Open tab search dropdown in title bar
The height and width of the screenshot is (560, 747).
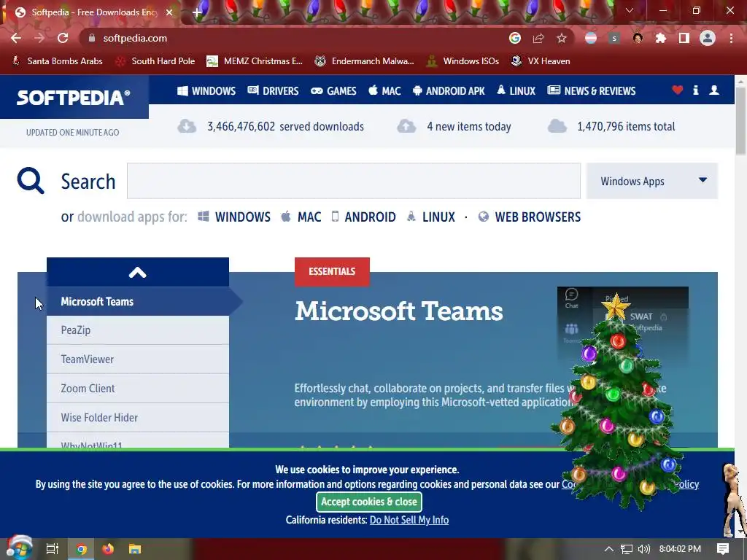630,10
